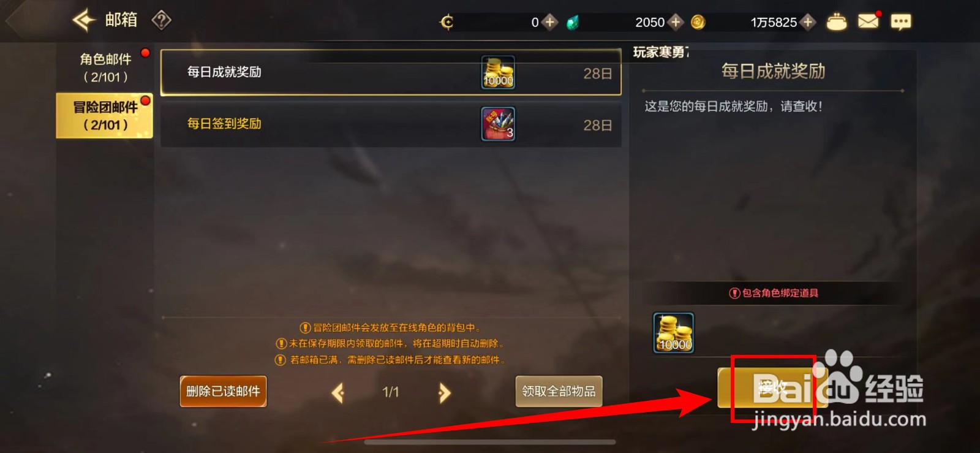This screenshot has width=980, height=453.
Task: Go to previous mail page arrow
Action: click(x=338, y=392)
